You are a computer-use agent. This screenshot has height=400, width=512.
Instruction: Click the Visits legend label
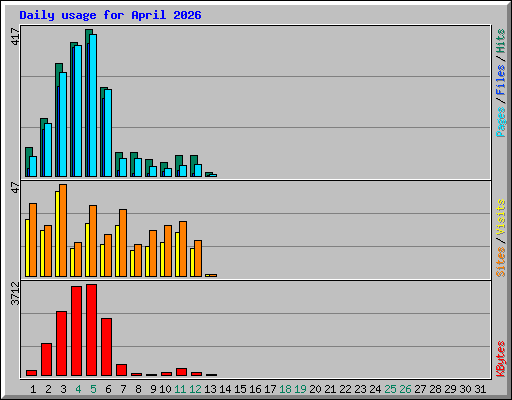500,218
